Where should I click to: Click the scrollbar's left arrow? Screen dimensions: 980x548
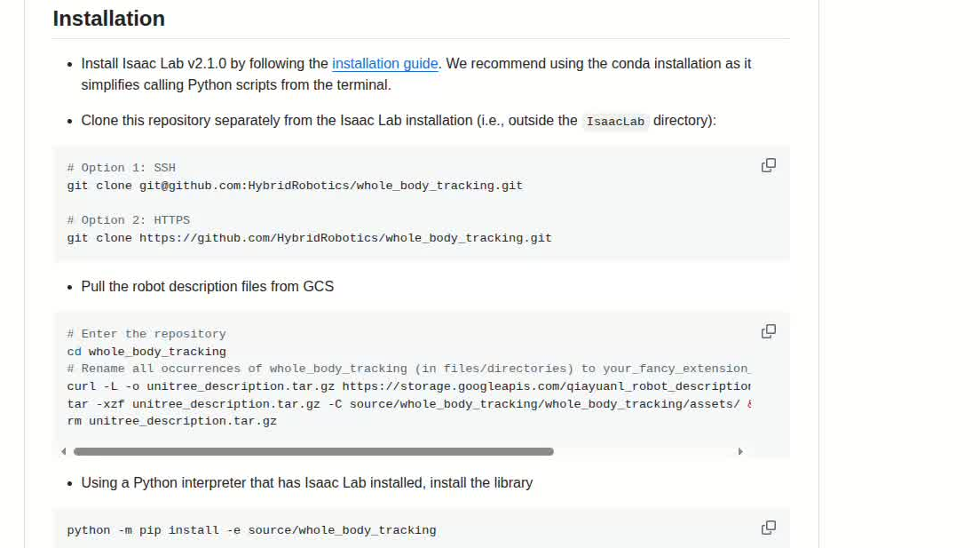(64, 451)
